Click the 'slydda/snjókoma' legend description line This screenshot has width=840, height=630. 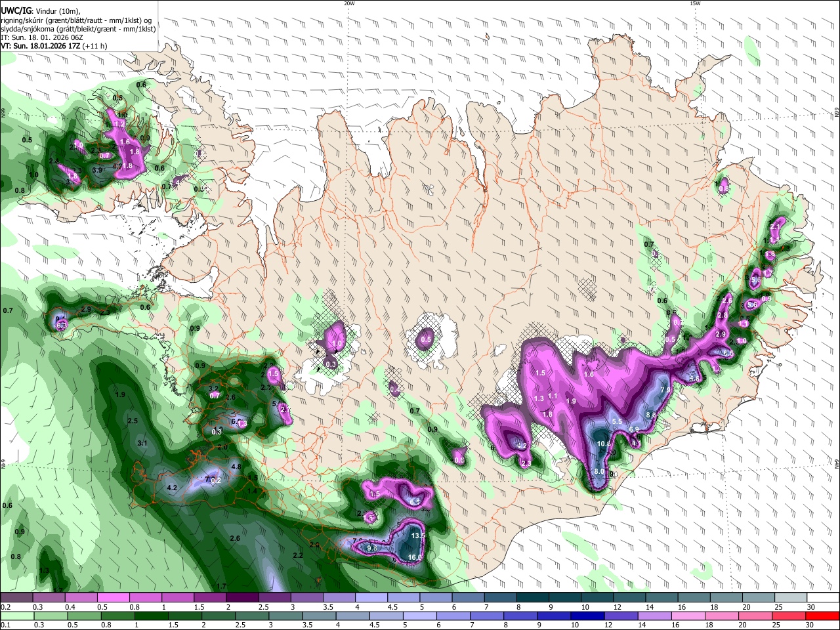(78, 29)
